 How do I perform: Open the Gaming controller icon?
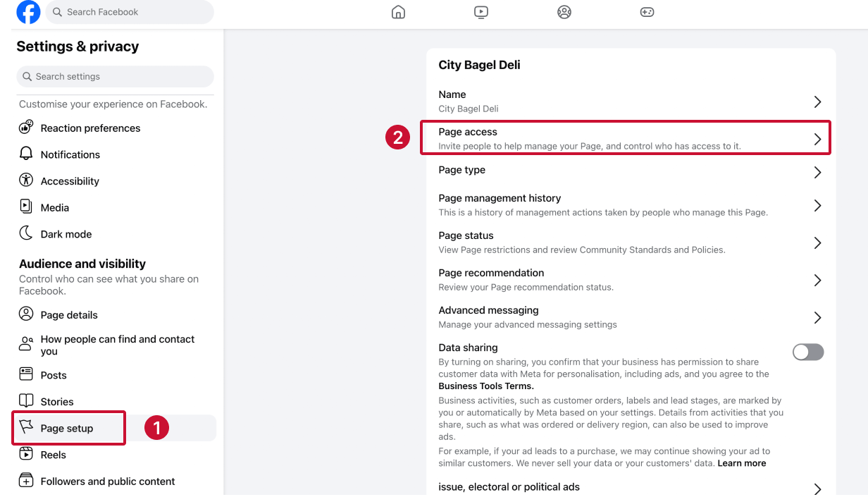(647, 12)
